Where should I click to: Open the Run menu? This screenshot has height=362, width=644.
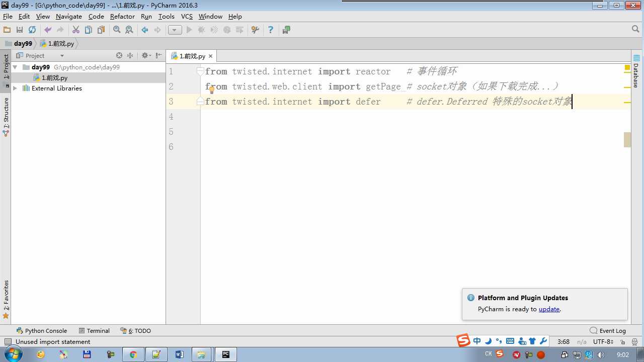coord(146,17)
